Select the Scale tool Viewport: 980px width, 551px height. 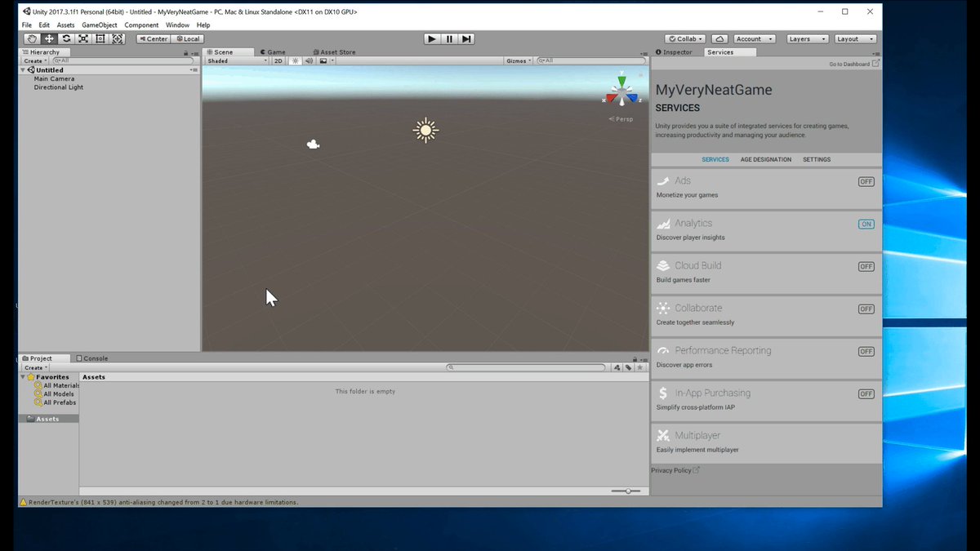click(x=83, y=38)
